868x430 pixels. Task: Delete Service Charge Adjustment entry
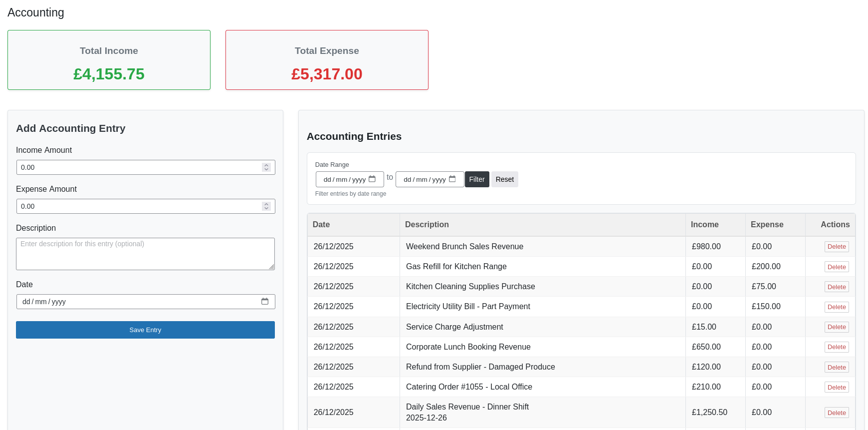point(836,327)
